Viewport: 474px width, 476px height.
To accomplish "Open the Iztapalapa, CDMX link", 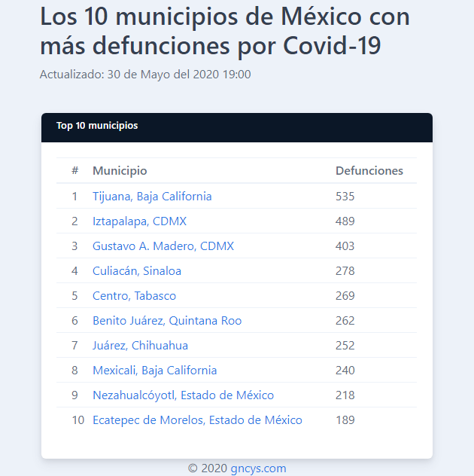I will point(139,221).
